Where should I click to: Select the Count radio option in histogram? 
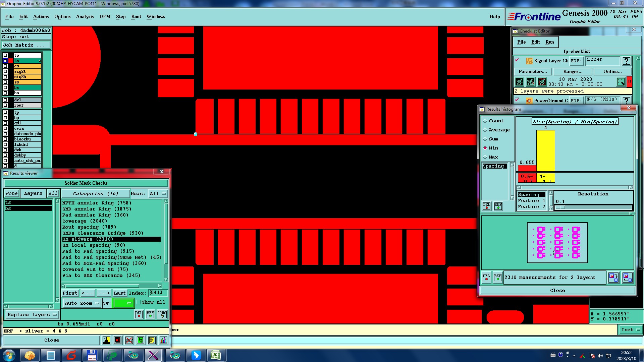[x=485, y=121]
